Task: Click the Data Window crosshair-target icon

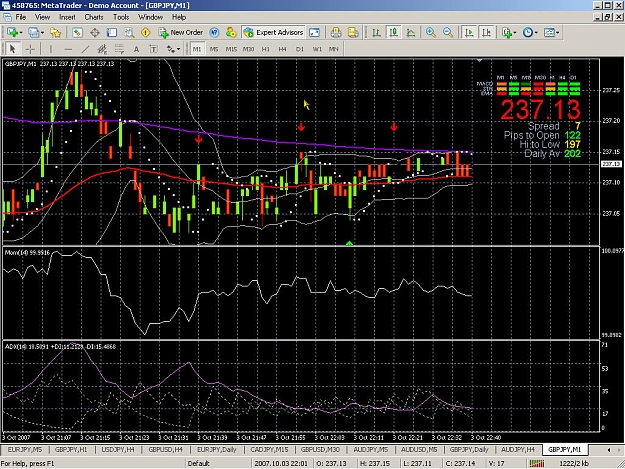Action: pos(94,32)
